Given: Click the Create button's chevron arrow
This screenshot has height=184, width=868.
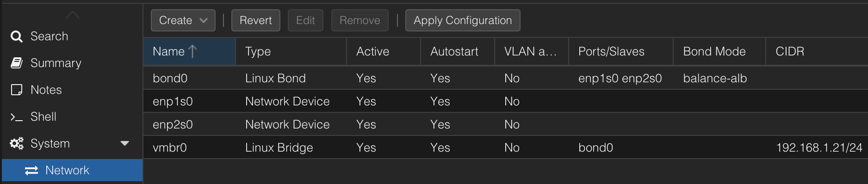Looking at the screenshot, I should 204,20.
